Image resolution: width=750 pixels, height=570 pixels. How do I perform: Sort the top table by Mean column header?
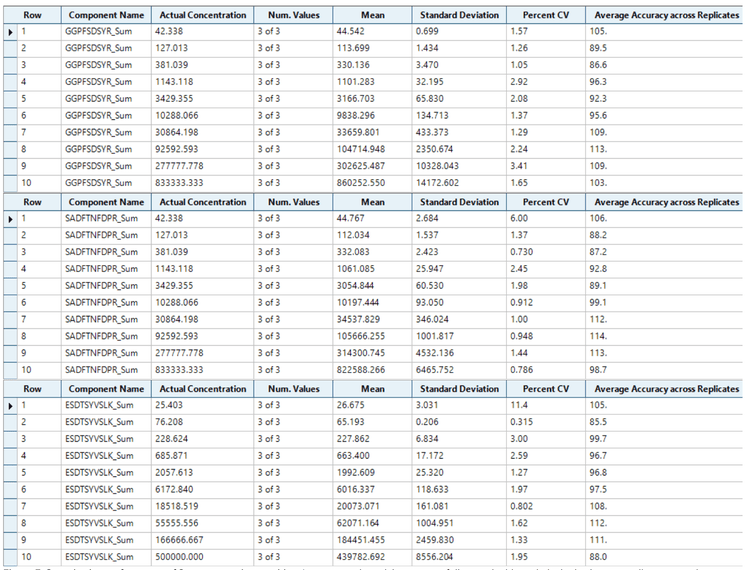click(x=372, y=16)
